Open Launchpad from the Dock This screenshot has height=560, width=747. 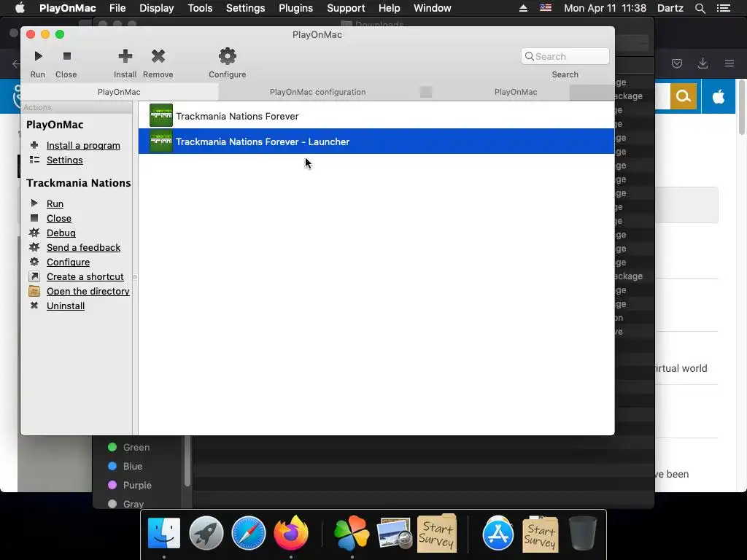(206, 533)
